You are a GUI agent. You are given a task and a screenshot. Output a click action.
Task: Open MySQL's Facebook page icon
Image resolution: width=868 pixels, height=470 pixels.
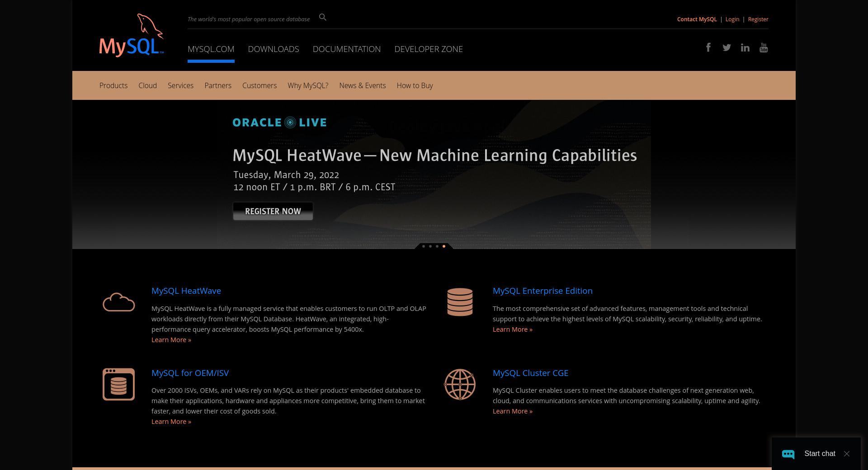(708, 47)
